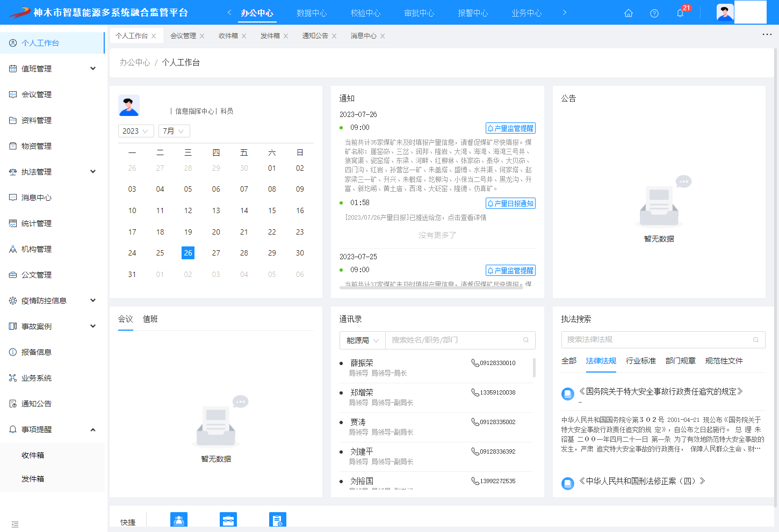This screenshot has width=779, height=532.
Task: Click search icon in 执法搜索 field
Action: tap(756, 340)
